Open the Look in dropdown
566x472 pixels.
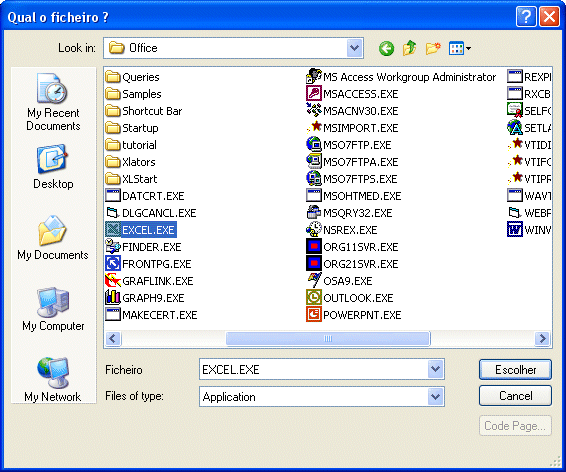[x=354, y=48]
